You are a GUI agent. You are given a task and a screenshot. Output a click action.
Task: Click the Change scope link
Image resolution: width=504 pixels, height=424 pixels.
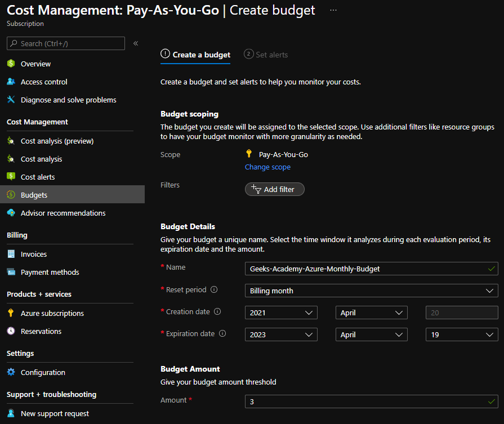(x=267, y=167)
